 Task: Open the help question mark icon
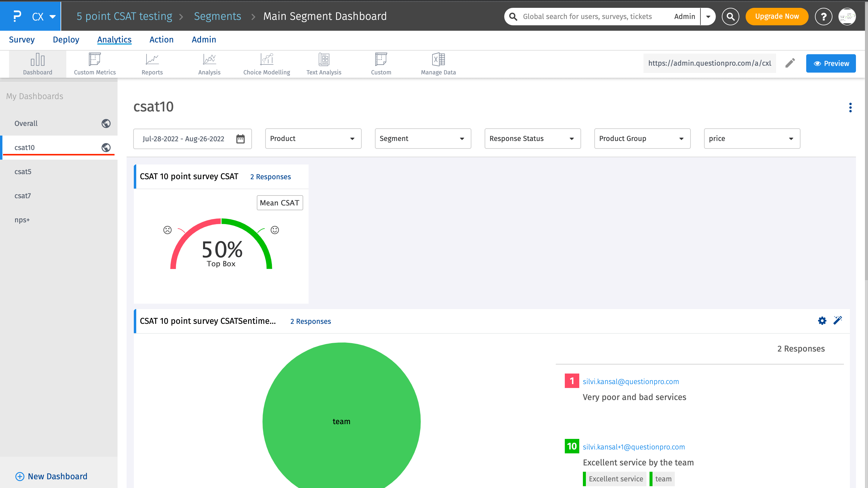823,17
